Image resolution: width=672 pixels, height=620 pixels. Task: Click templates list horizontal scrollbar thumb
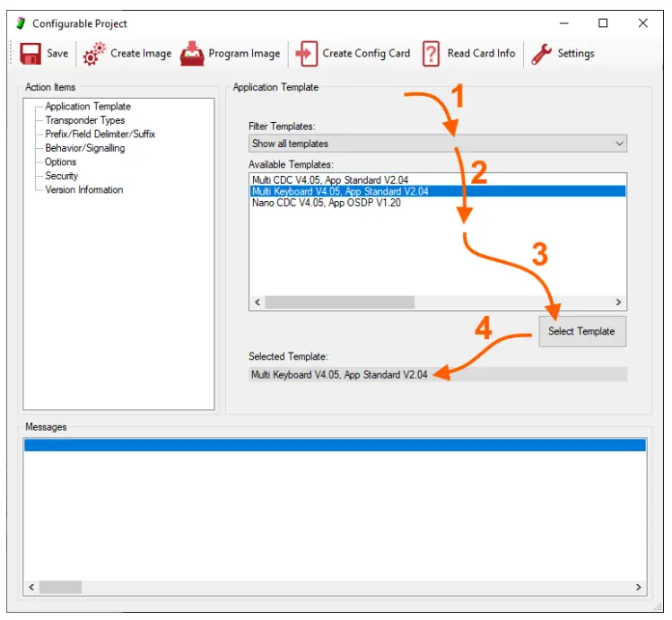click(x=339, y=302)
